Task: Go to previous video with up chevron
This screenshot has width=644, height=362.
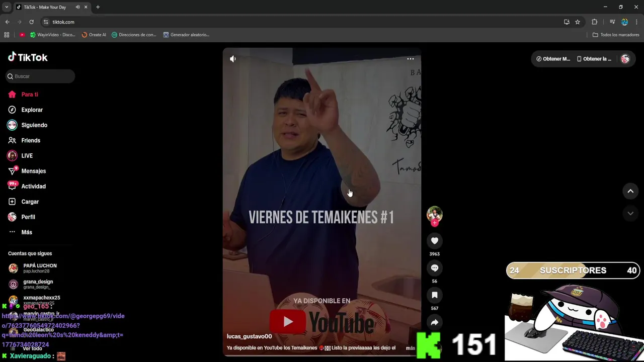Action: 630,191
